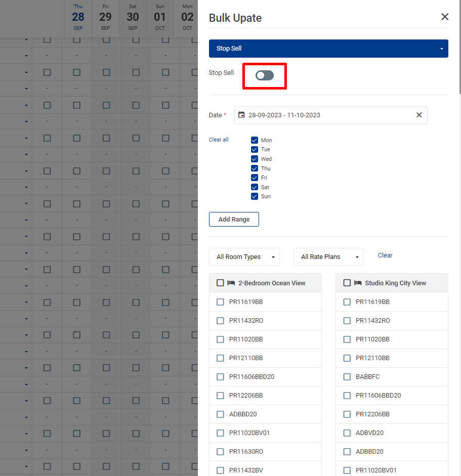
Task: Expand the All Room Types dropdown
Action: click(x=244, y=257)
